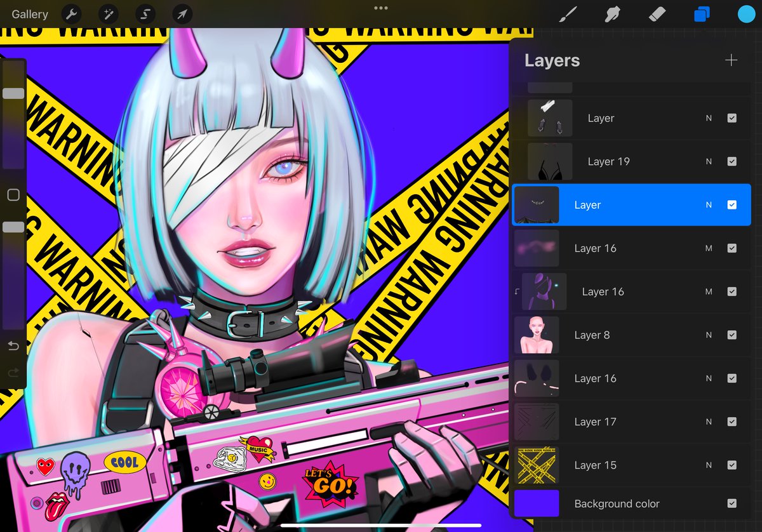Open blend mode N on unselected 'Layer' row
The height and width of the screenshot is (532, 762).
tap(709, 118)
